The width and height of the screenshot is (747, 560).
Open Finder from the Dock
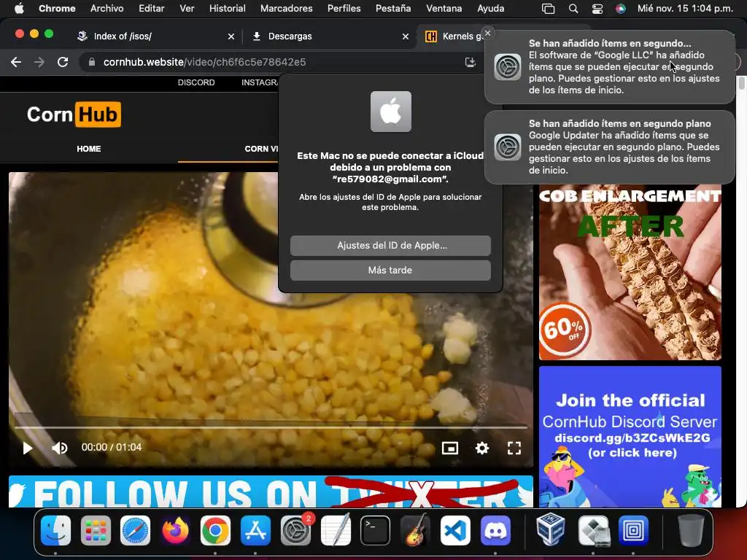coord(55,530)
